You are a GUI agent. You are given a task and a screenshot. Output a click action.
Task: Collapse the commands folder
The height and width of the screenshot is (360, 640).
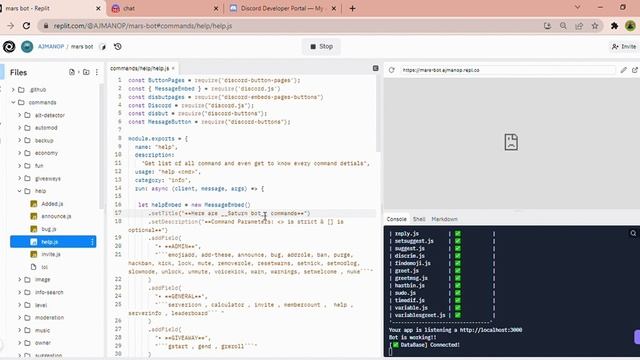[x=13, y=102]
